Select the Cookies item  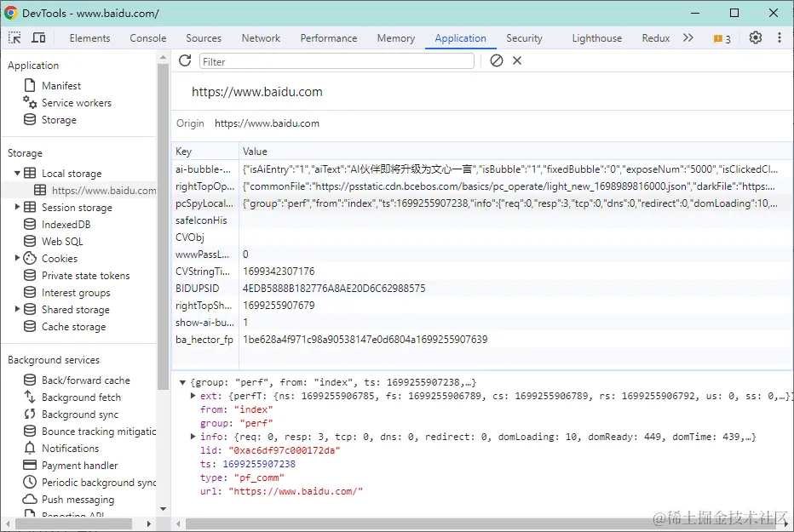60,259
